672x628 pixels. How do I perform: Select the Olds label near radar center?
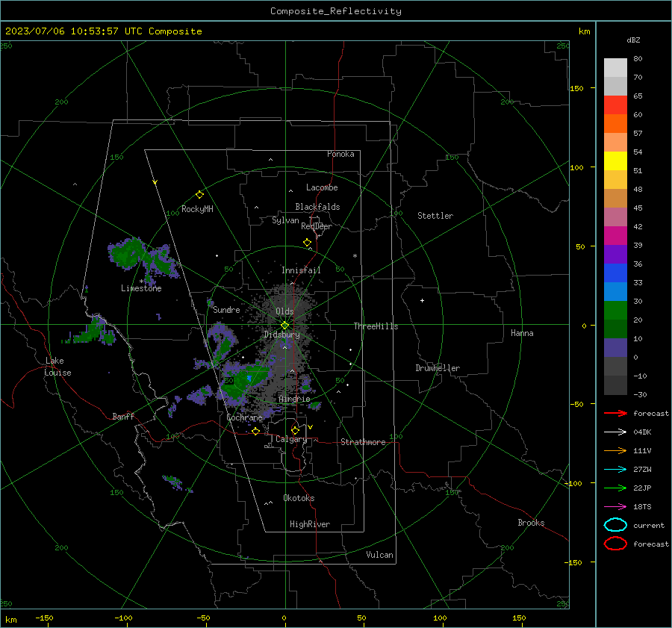coord(284,311)
